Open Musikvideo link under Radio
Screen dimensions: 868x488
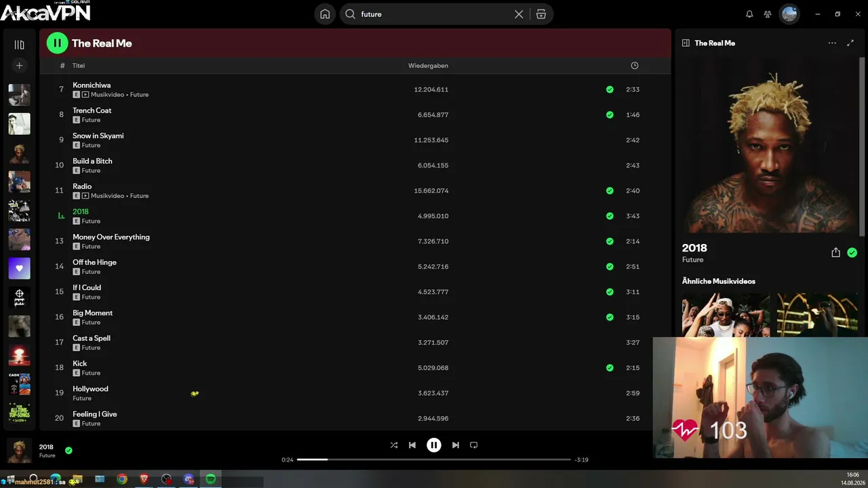click(107, 196)
